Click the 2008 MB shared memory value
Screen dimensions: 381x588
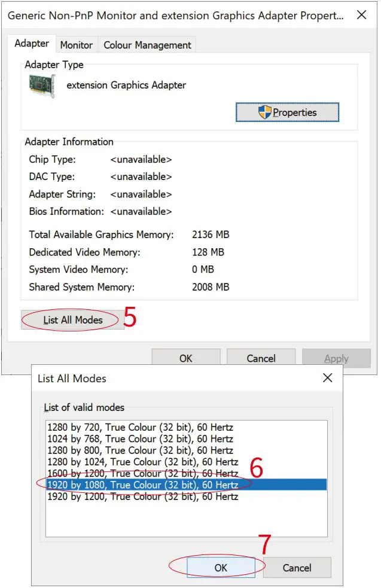211,287
